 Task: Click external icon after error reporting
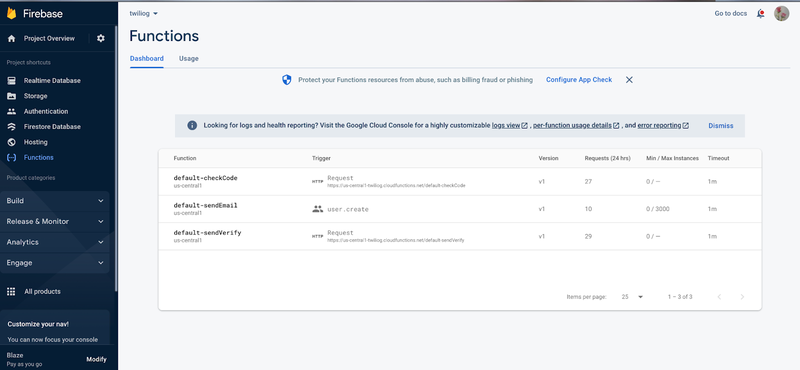click(x=686, y=126)
